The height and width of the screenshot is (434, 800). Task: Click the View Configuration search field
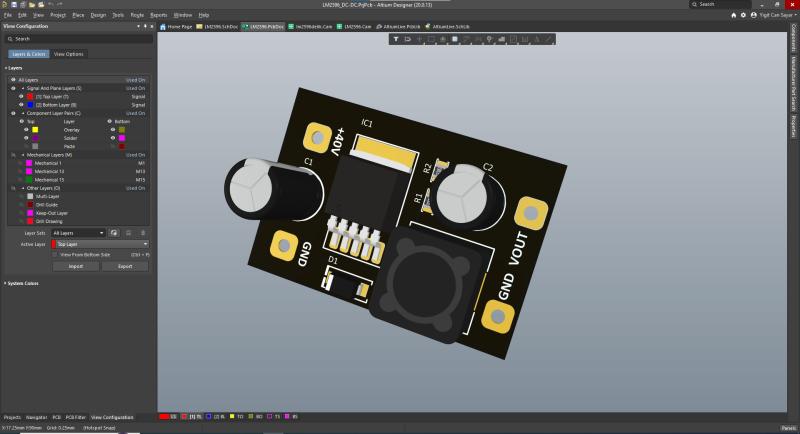pyautogui.click(x=76, y=38)
